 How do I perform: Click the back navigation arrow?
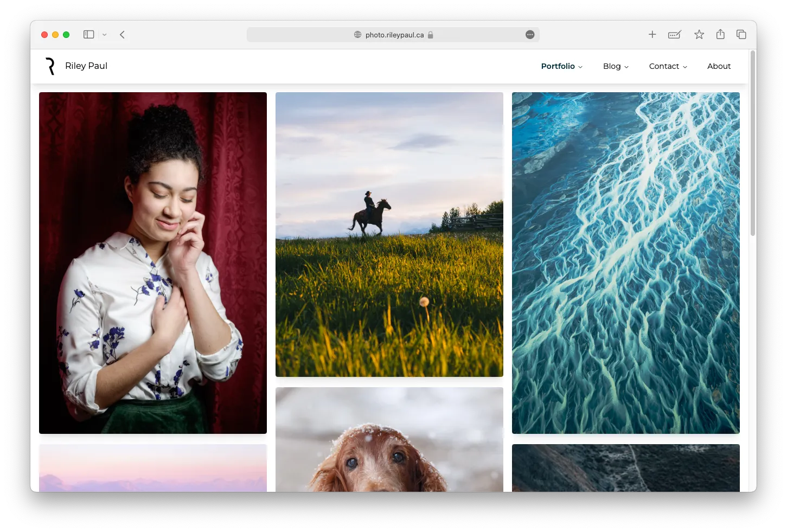point(122,34)
